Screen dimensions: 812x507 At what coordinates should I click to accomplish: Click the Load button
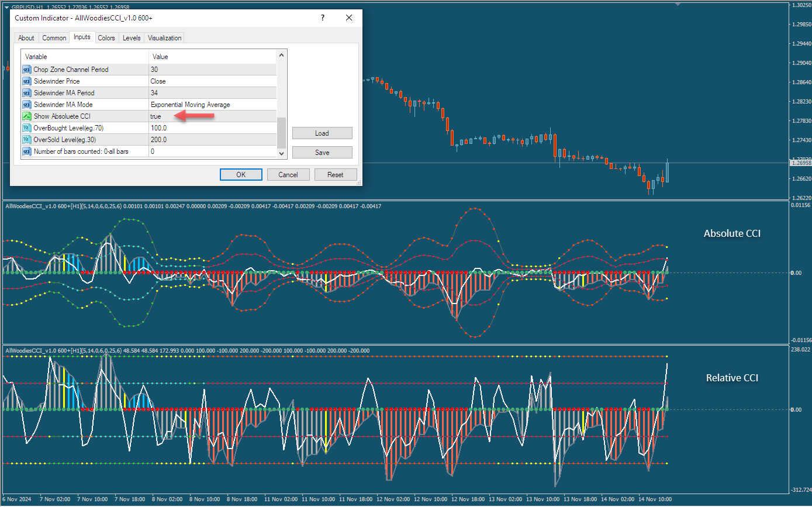click(x=322, y=133)
